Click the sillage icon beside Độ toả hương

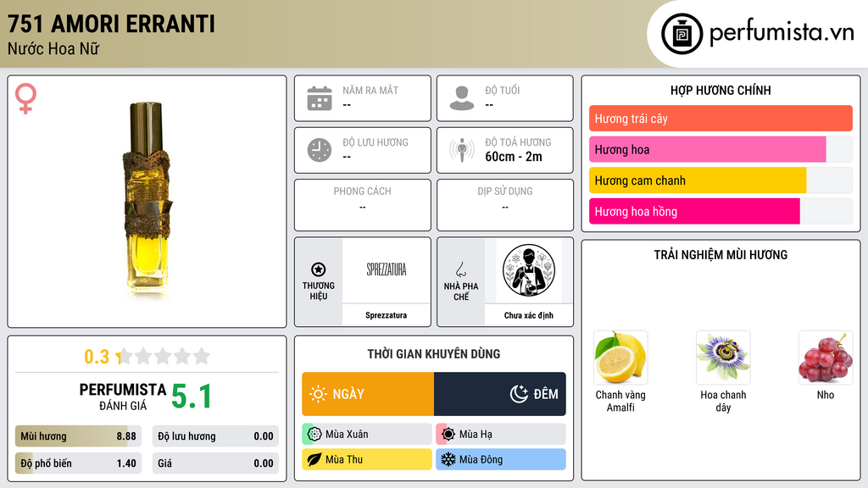coord(462,150)
